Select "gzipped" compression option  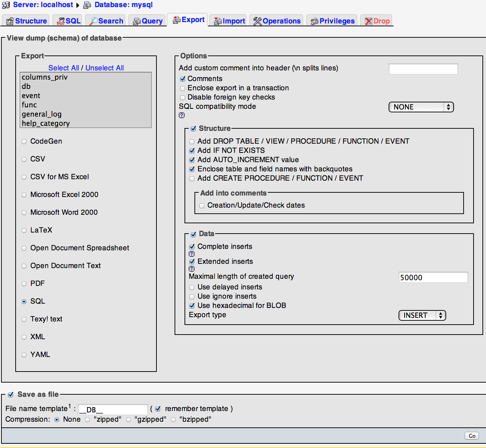(x=128, y=420)
